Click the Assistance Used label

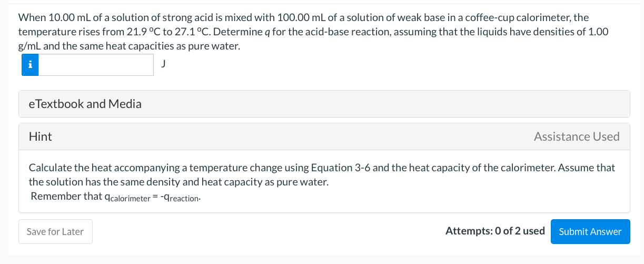(577, 136)
